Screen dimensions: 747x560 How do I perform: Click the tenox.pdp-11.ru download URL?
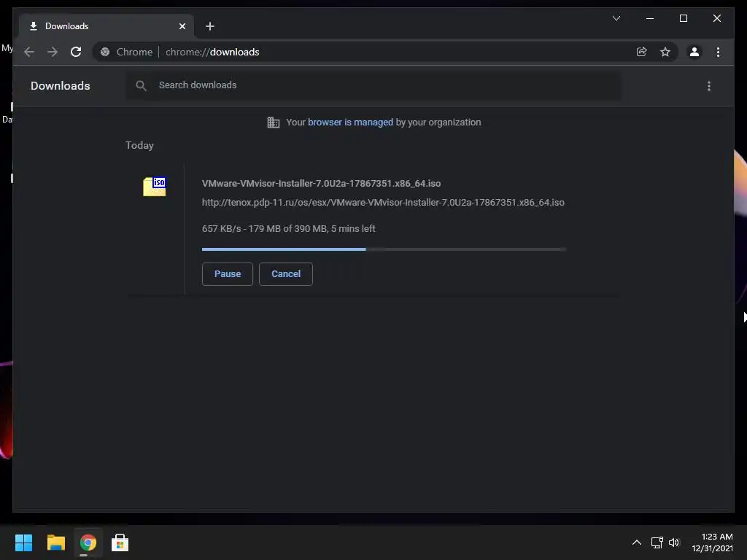click(383, 203)
